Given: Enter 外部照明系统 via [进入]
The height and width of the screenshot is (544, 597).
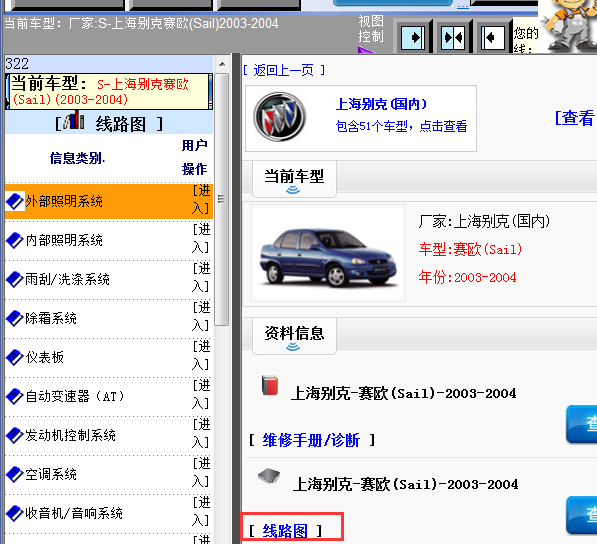Looking at the screenshot, I should (x=201, y=199).
